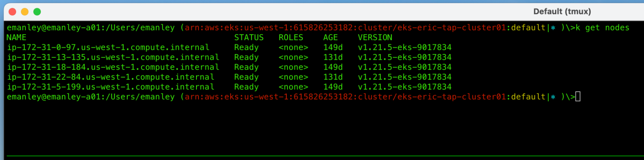
Task: Click the ip-172-31-5-199 node name
Action: point(111,87)
